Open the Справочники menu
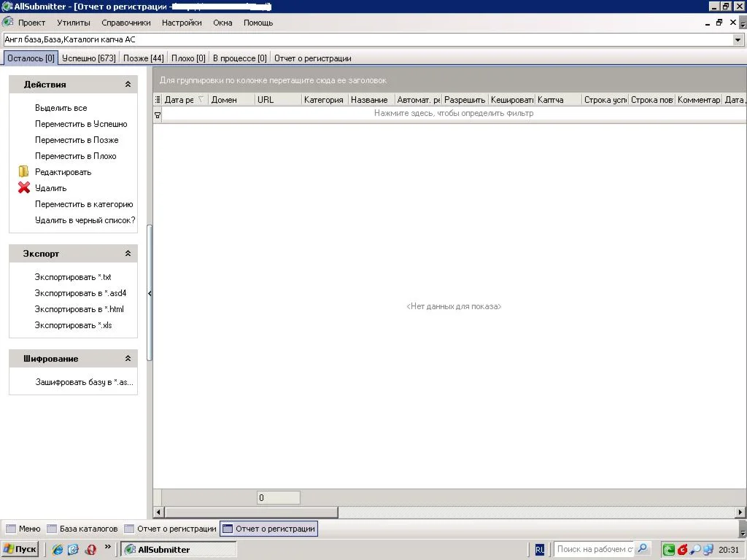This screenshot has width=747, height=560. pos(125,23)
